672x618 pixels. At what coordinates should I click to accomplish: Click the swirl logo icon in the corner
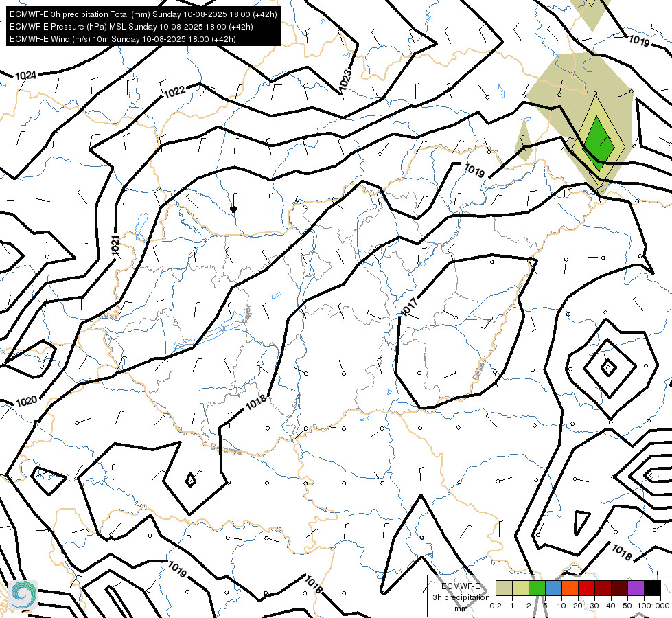tap(23, 595)
